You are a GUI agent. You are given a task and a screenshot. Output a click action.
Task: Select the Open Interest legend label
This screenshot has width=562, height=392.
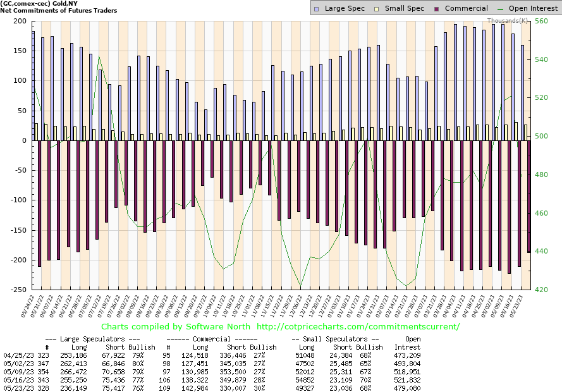pyautogui.click(x=534, y=9)
